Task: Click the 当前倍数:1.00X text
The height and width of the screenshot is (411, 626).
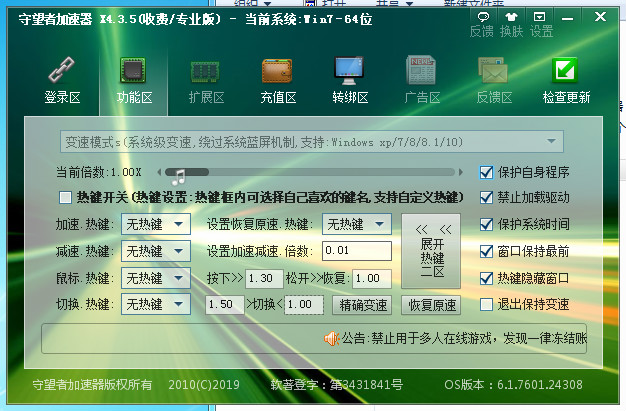Action: (99, 172)
